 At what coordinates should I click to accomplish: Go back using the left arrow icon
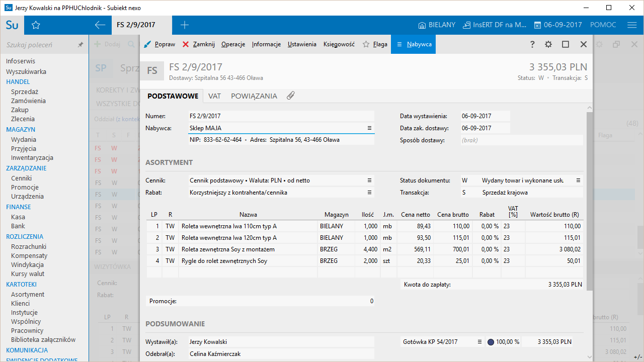coord(100,25)
